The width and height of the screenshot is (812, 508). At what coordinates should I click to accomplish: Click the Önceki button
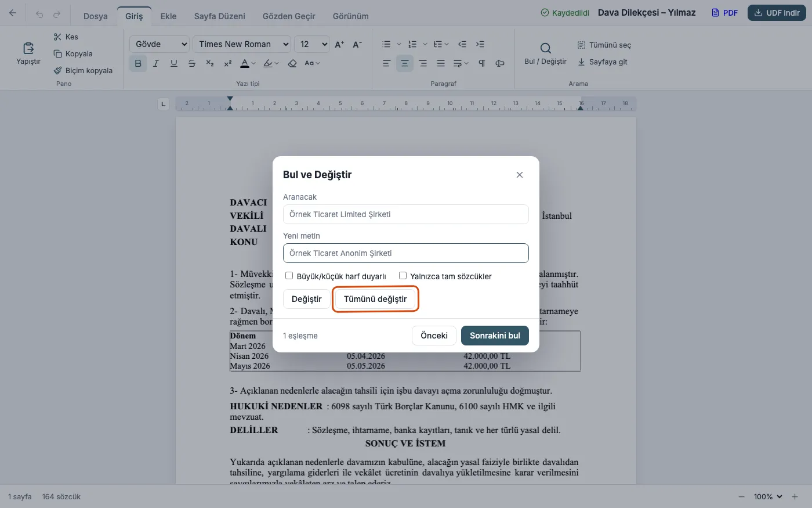click(434, 336)
